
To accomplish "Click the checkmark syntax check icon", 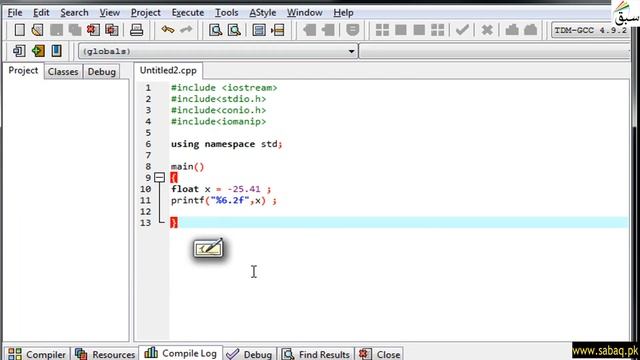I will [x=462, y=30].
